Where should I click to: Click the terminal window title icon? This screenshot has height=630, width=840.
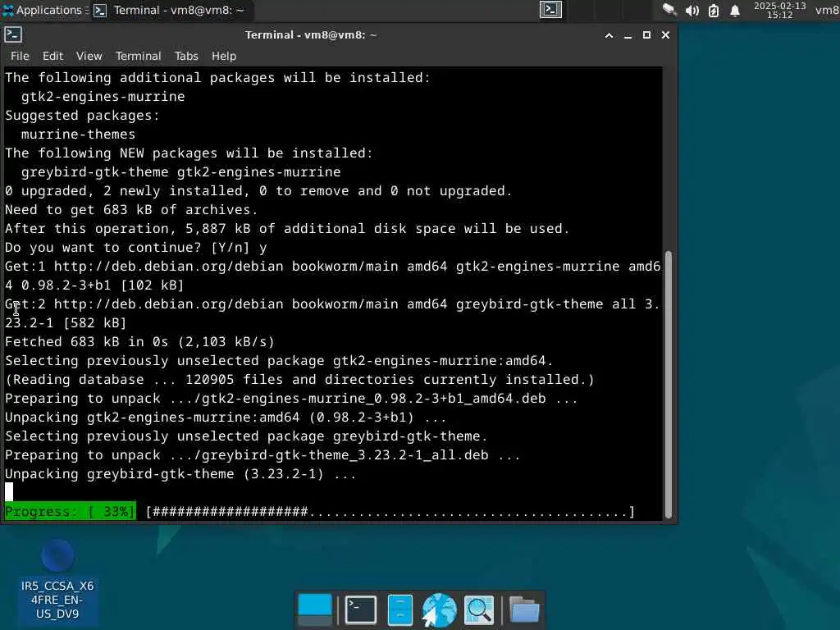coord(13,34)
